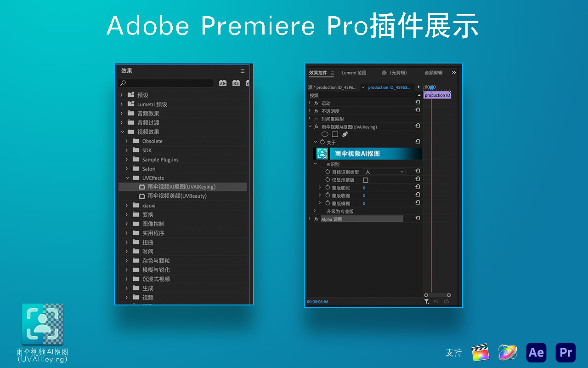Expand the 时间重映射 effect
Viewport: 588px width, 368px height.
pyautogui.click(x=310, y=119)
